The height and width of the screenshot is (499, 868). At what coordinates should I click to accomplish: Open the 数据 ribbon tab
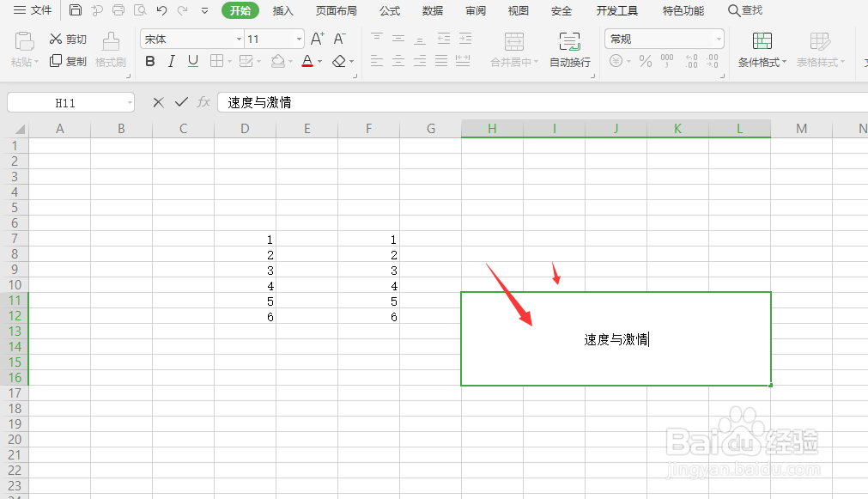point(433,10)
